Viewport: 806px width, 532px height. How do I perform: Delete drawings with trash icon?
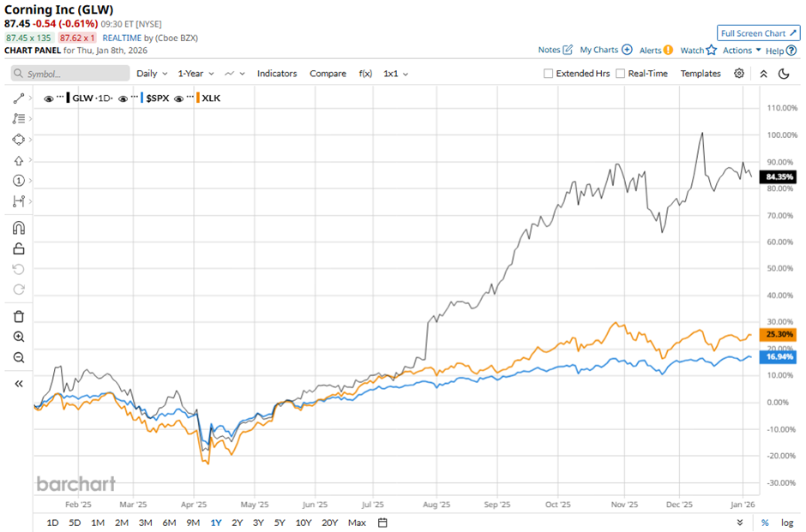pyautogui.click(x=19, y=316)
